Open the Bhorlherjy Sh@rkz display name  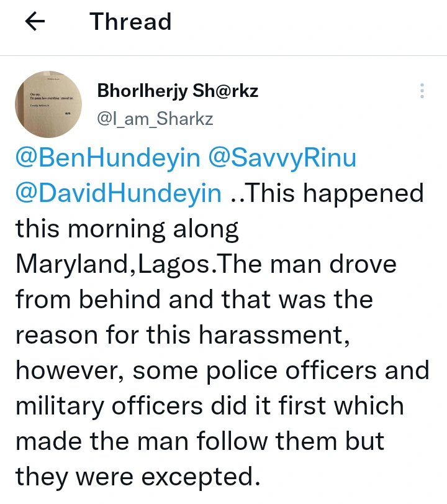[178, 91]
